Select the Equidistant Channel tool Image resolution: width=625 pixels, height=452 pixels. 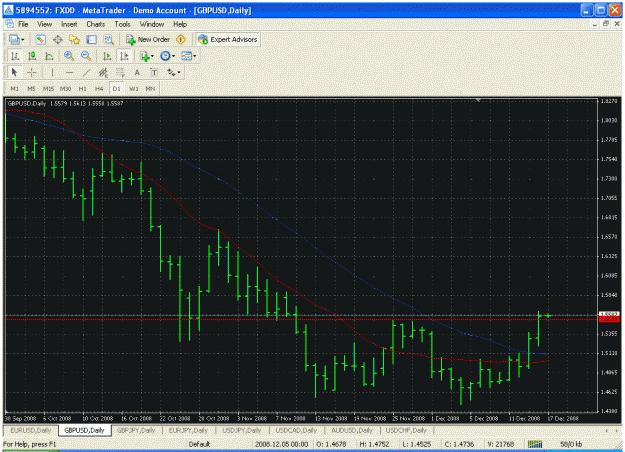click(103, 73)
